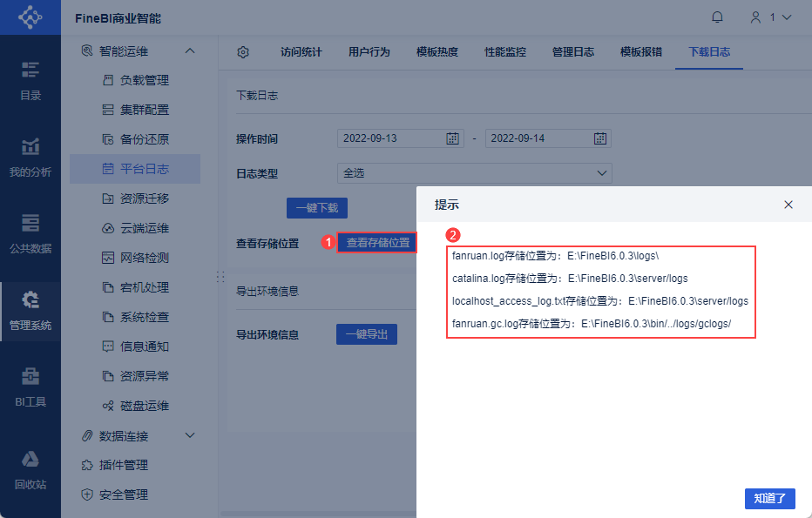The width and height of the screenshot is (812, 518).
Task: Open calendar picker for end date
Action: [x=600, y=138]
